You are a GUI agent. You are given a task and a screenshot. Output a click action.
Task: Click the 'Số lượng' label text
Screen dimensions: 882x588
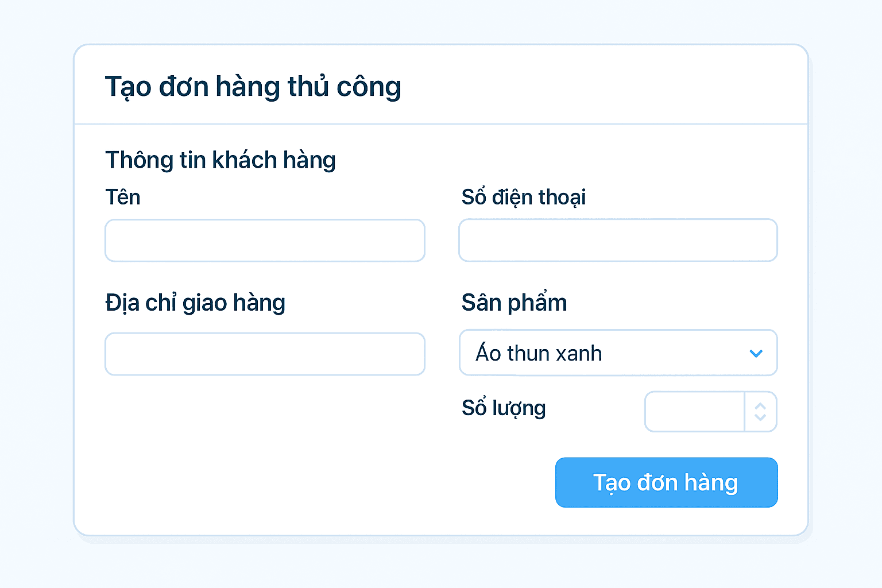click(x=503, y=408)
